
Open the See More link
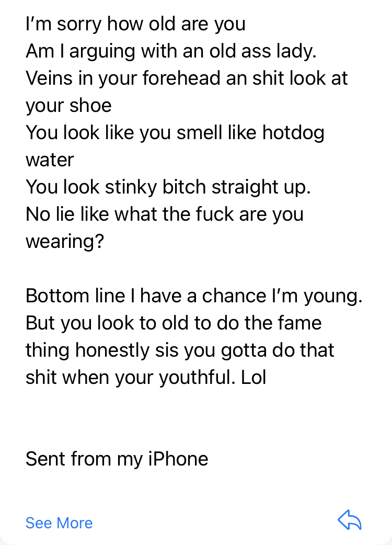59,523
